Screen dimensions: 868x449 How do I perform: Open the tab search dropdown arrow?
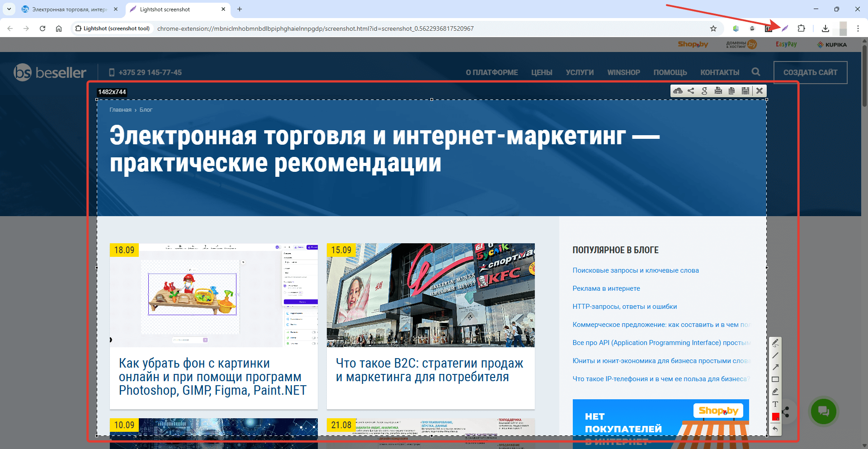click(x=9, y=9)
